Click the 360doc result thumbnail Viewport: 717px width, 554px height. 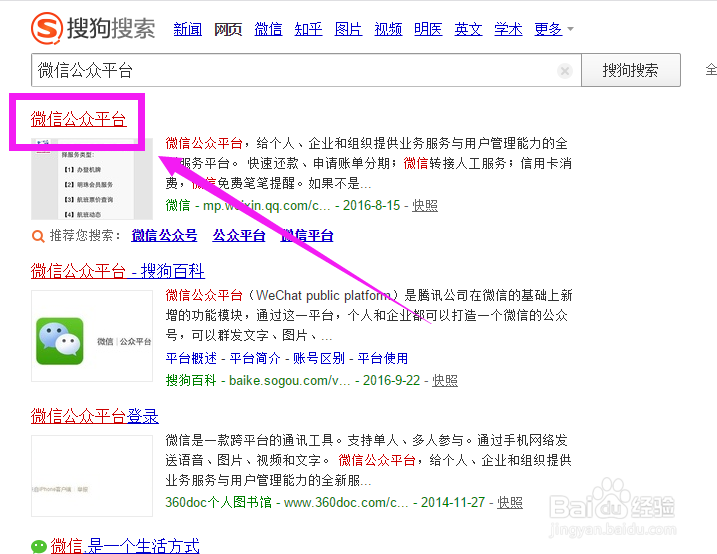91,476
